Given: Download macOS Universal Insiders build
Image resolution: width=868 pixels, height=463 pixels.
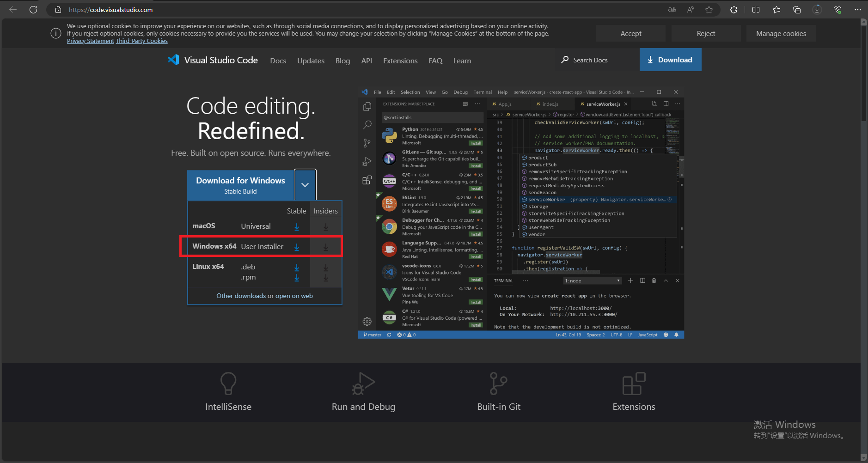Looking at the screenshot, I should [x=326, y=227].
